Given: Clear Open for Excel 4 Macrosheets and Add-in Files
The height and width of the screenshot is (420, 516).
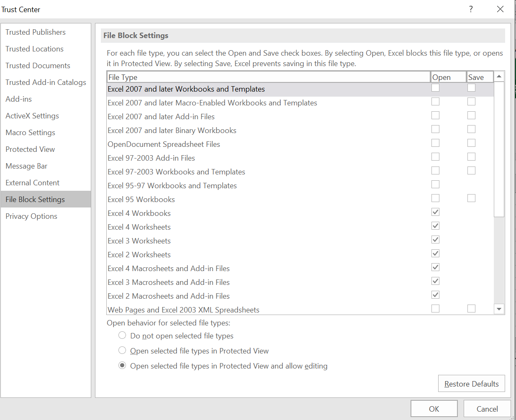Looking at the screenshot, I should click(436, 267).
